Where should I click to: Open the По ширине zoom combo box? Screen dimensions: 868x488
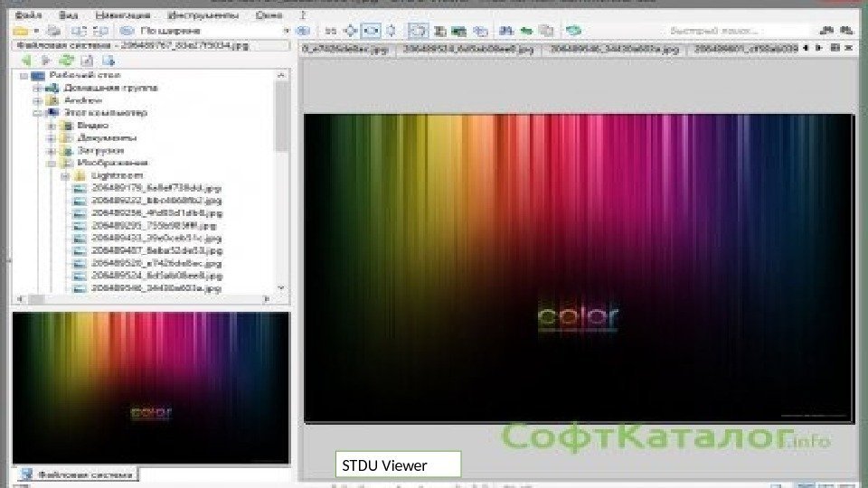click(215, 31)
